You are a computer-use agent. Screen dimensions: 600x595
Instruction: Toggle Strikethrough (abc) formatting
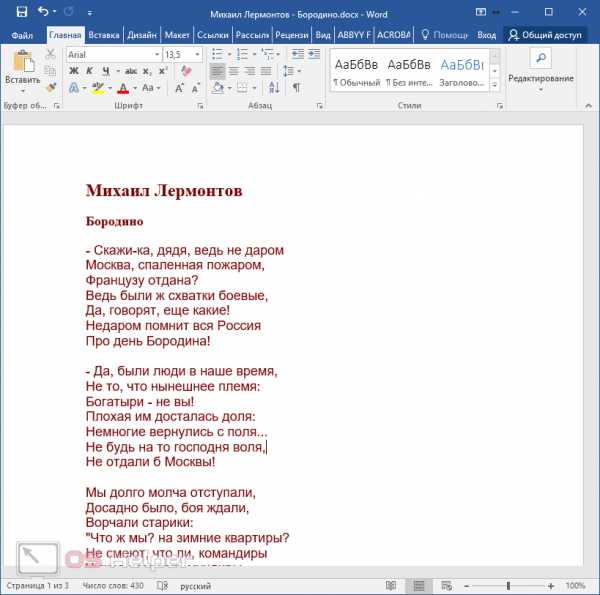point(131,71)
